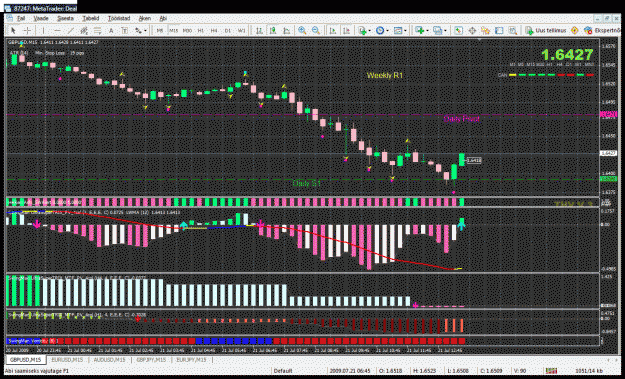
Task: Click the status bar datetime 2009.07.21 06:45
Action: (x=350, y=371)
